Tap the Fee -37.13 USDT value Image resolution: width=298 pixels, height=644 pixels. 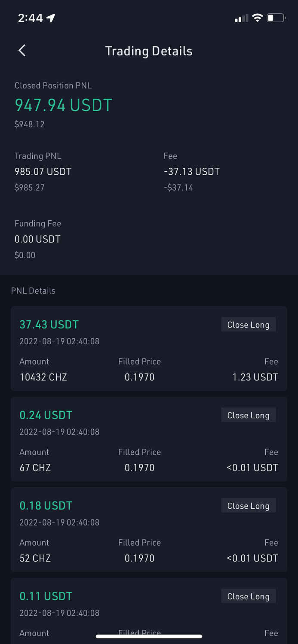click(x=192, y=172)
